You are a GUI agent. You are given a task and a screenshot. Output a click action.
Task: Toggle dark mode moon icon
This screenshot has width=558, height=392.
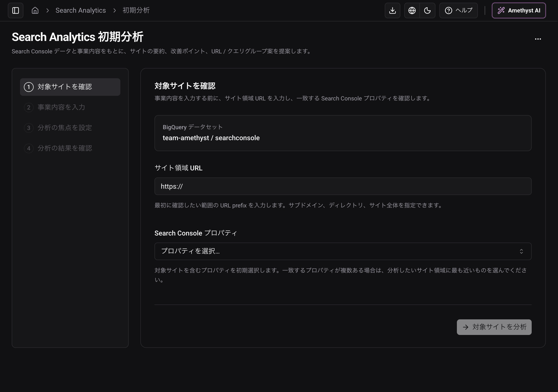pyautogui.click(x=427, y=10)
